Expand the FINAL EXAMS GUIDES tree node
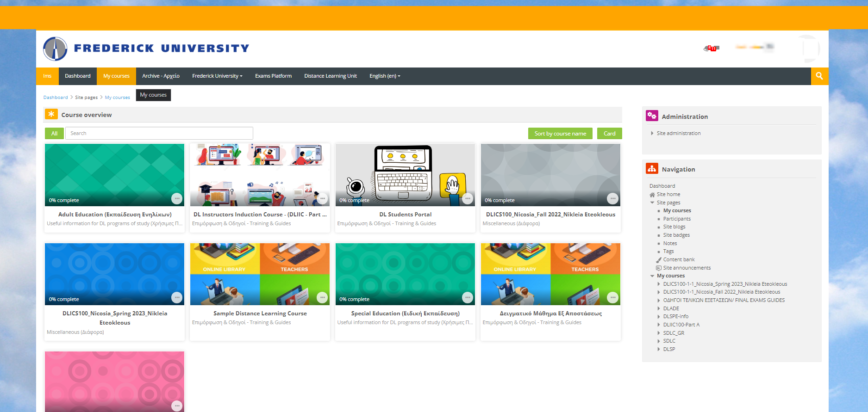 point(659,300)
